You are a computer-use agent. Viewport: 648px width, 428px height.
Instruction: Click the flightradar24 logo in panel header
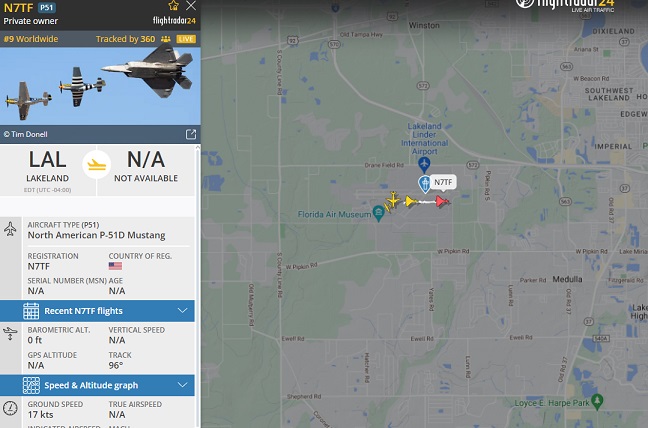174,20
